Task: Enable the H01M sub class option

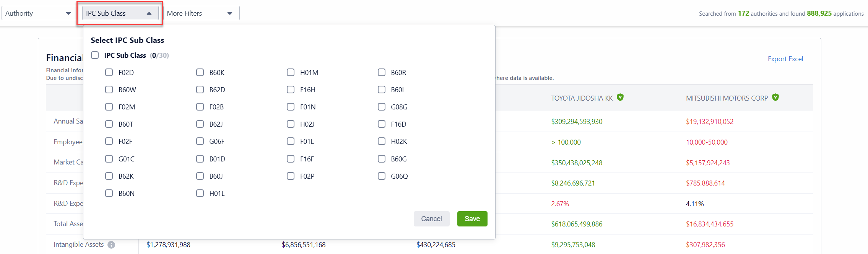Action: pyautogui.click(x=291, y=72)
